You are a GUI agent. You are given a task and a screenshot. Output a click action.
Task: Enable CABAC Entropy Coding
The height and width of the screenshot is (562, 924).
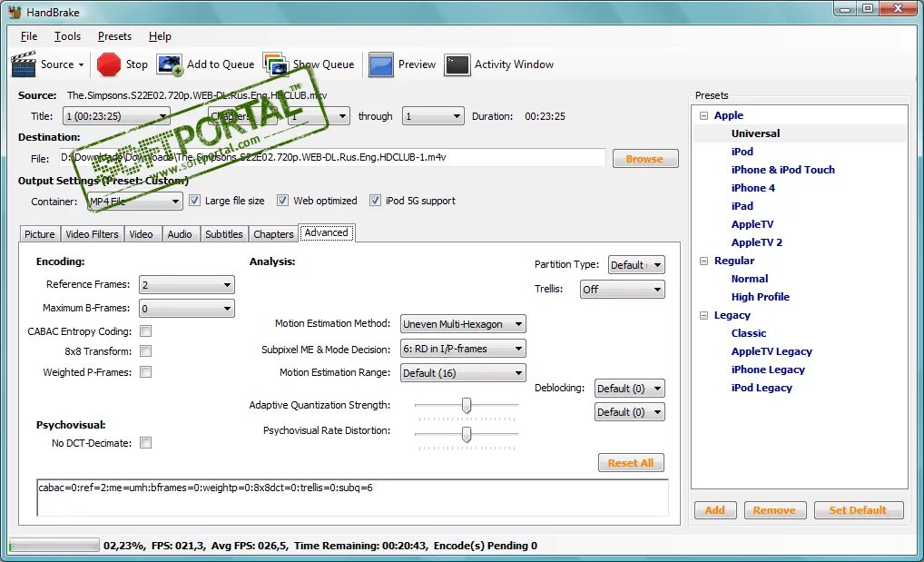[x=145, y=330]
